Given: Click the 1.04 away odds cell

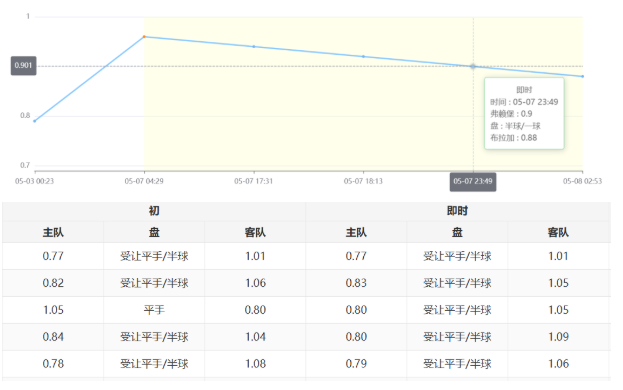Looking at the screenshot, I should 255,337.
